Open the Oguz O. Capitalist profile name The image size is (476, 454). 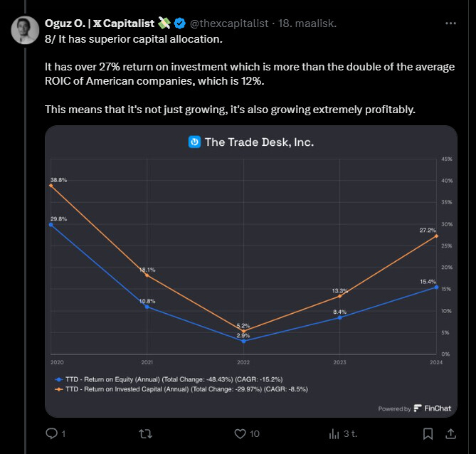click(x=99, y=23)
